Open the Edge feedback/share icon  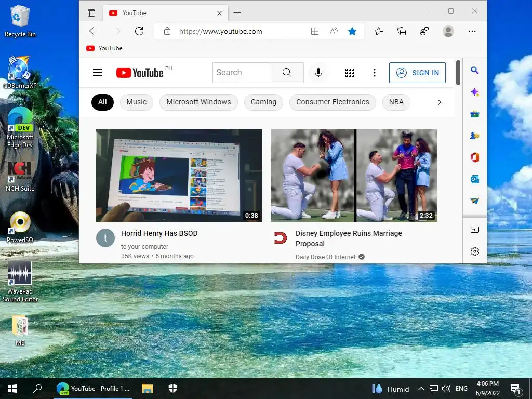click(424, 31)
